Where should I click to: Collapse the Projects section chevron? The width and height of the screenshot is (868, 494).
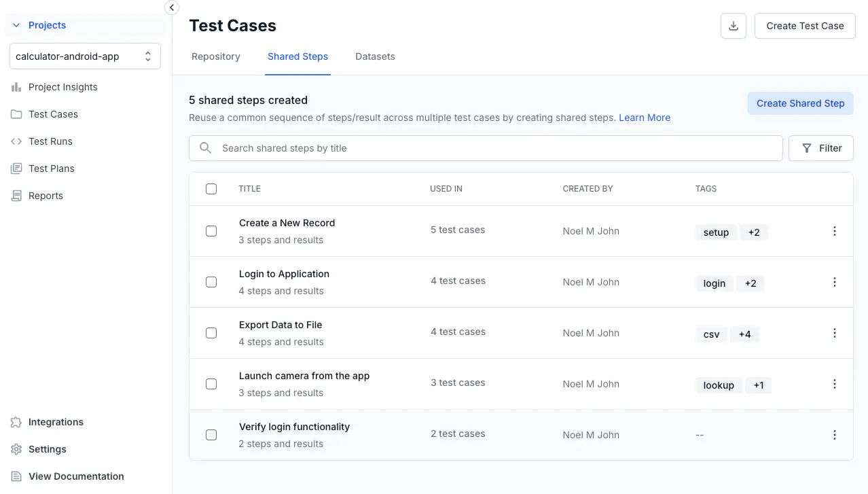point(16,25)
